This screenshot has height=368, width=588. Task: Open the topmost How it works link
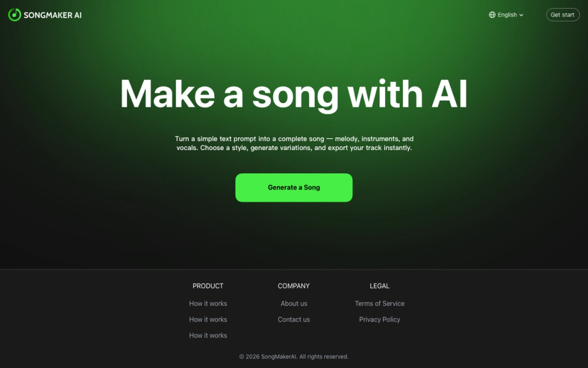point(208,303)
